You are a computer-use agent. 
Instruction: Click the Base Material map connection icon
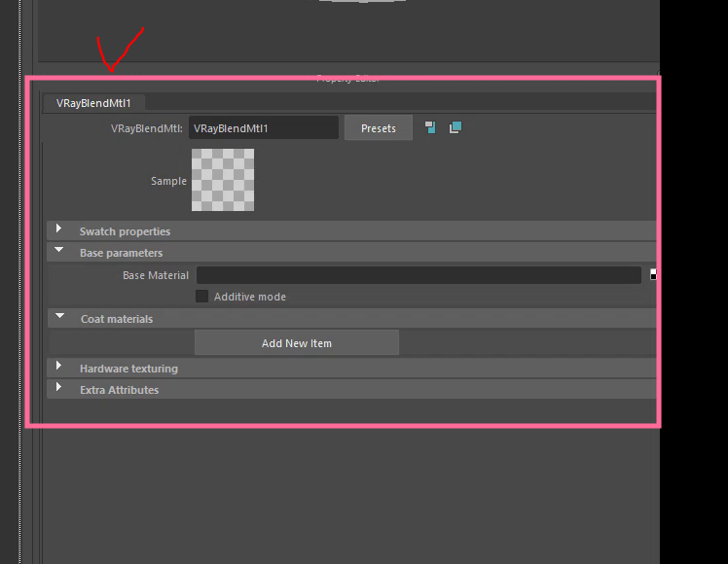pyautogui.click(x=653, y=274)
